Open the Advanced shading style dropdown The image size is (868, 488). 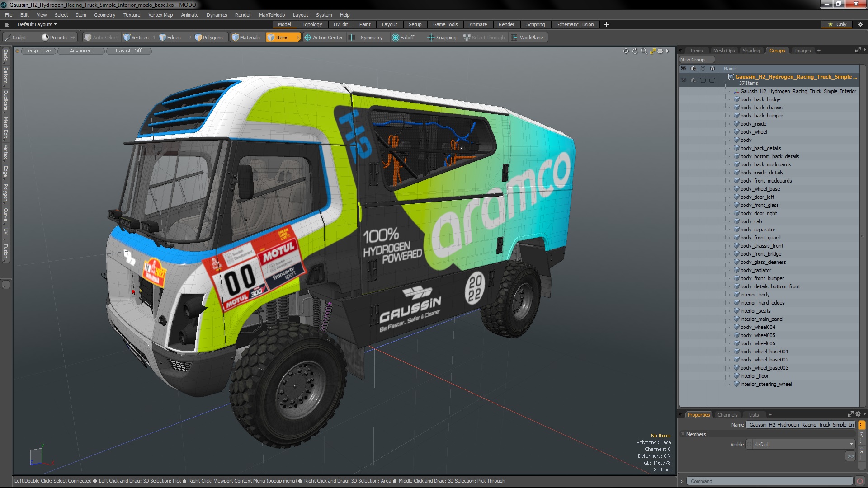(80, 51)
